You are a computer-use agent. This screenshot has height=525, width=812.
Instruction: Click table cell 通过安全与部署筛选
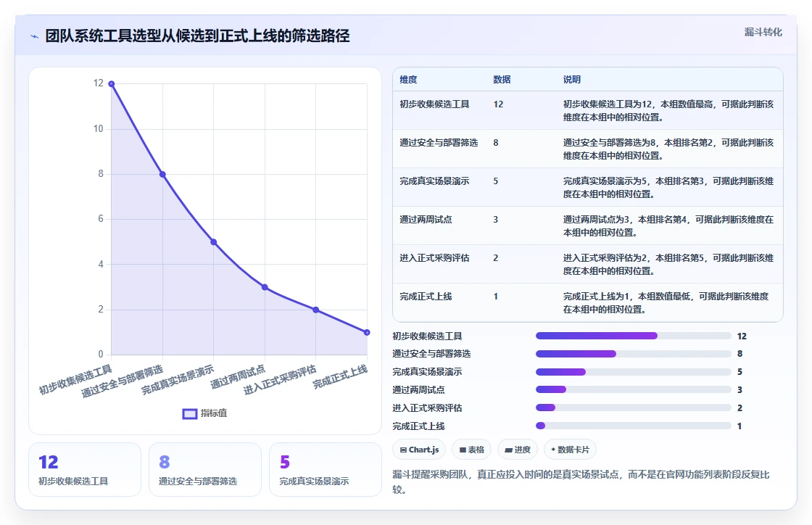pyautogui.click(x=439, y=142)
